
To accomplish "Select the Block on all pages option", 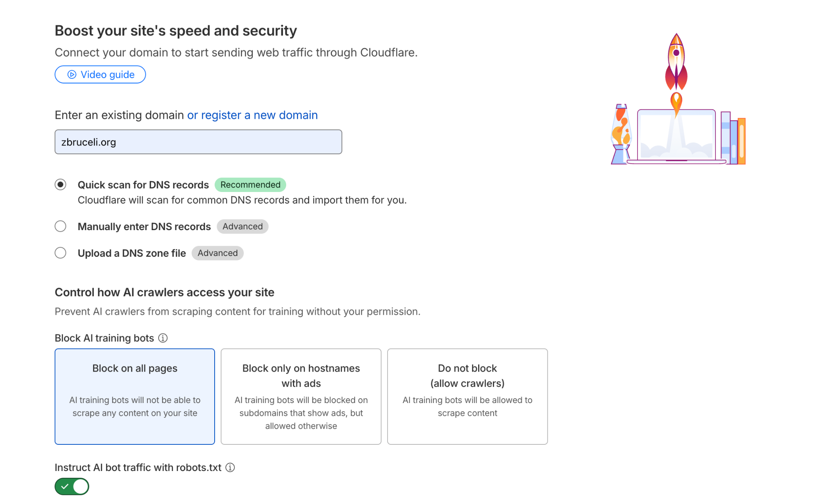I will coord(134,396).
